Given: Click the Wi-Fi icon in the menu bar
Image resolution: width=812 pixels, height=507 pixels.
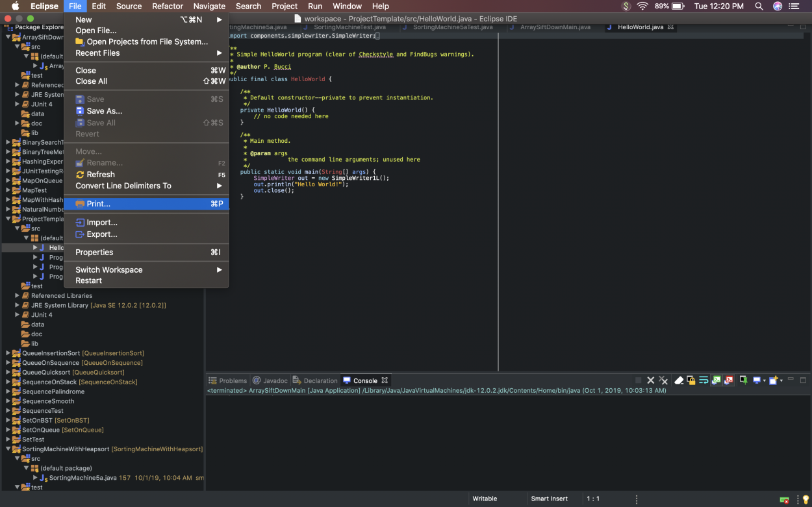Looking at the screenshot, I should click(642, 6).
